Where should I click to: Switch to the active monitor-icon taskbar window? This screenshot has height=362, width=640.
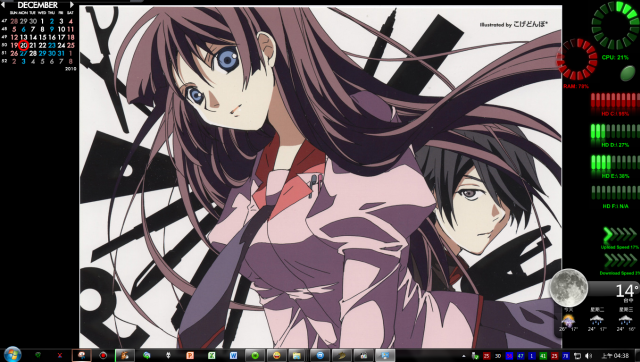click(x=385, y=355)
